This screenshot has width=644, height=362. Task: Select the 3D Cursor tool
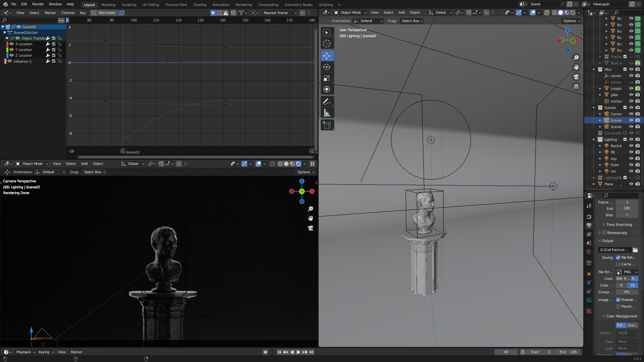[x=327, y=43]
